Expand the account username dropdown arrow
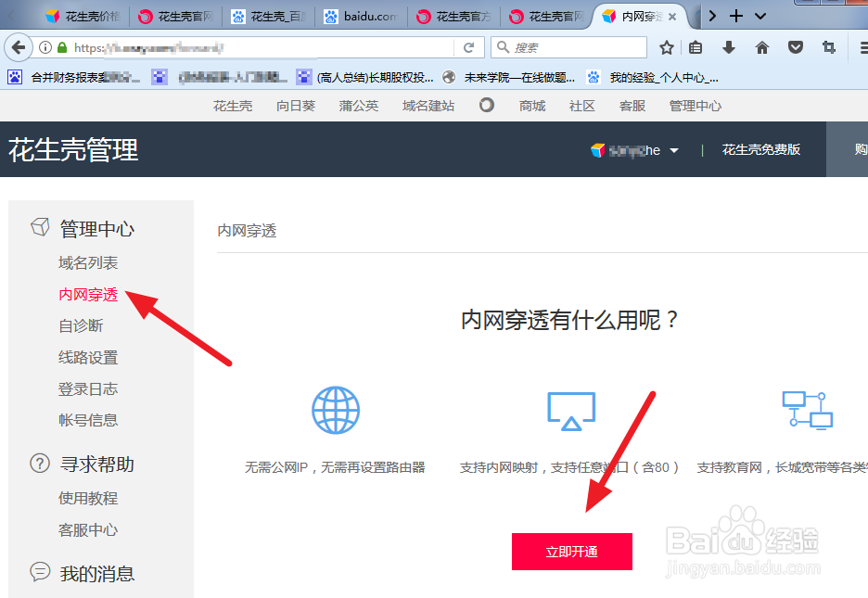Screen dimensions: 868x598 (x=673, y=150)
